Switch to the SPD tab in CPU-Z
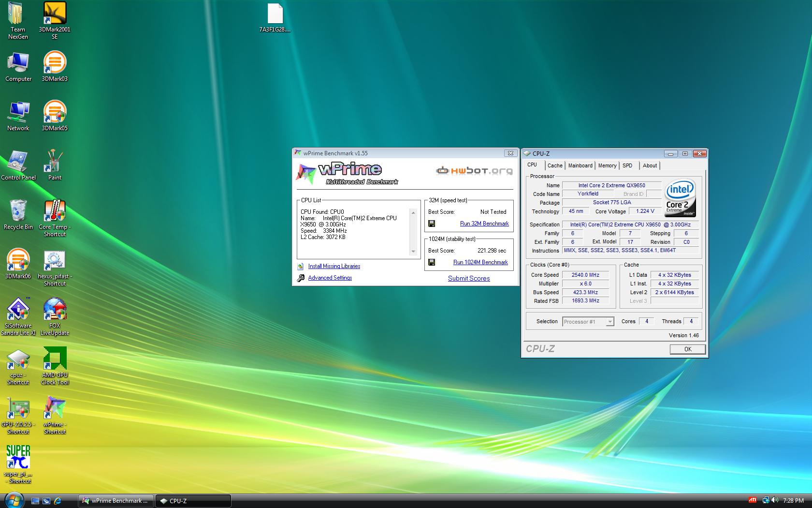The width and height of the screenshot is (812, 508). coord(627,165)
